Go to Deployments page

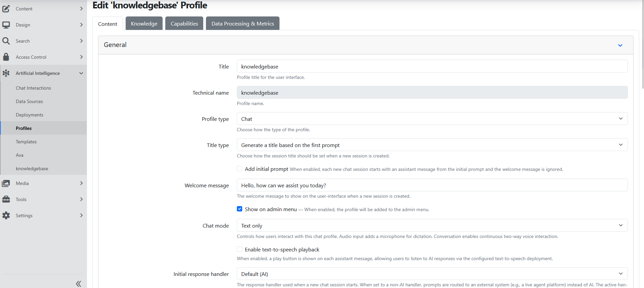(30, 115)
